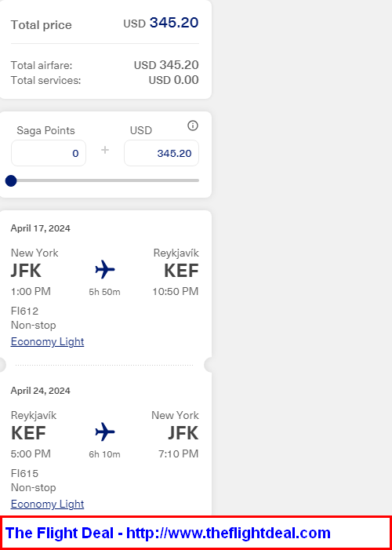Viewport: 392px width, 550px height.
Task: Click the JFK departure code on outbound flight
Action: (26, 271)
